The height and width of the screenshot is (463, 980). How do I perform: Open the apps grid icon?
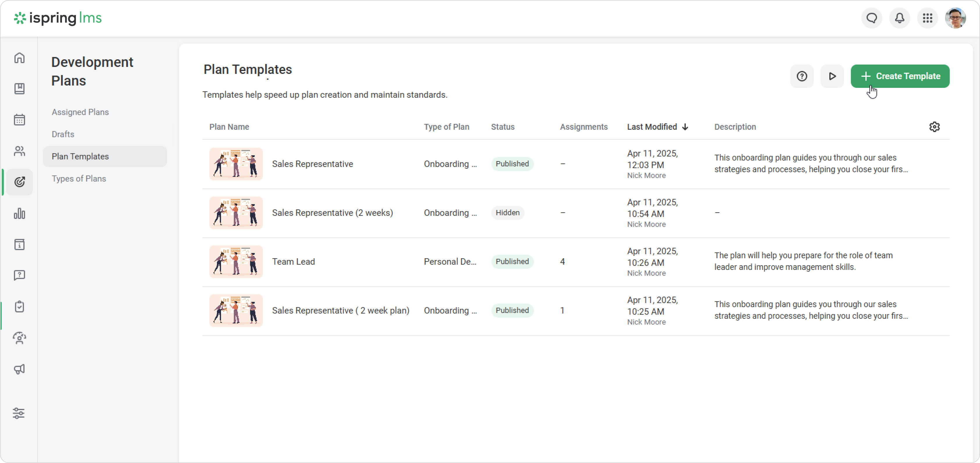(x=927, y=18)
